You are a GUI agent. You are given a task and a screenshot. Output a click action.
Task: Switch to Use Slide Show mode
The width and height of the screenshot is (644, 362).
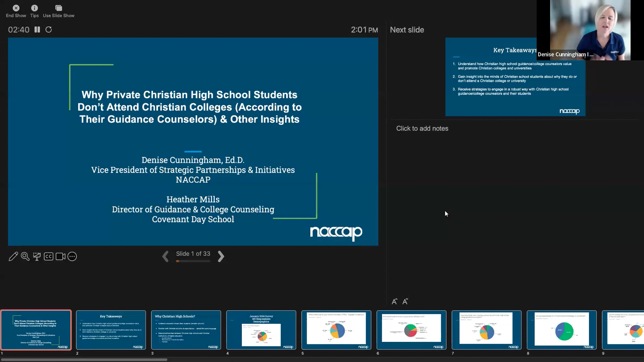(x=58, y=12)
